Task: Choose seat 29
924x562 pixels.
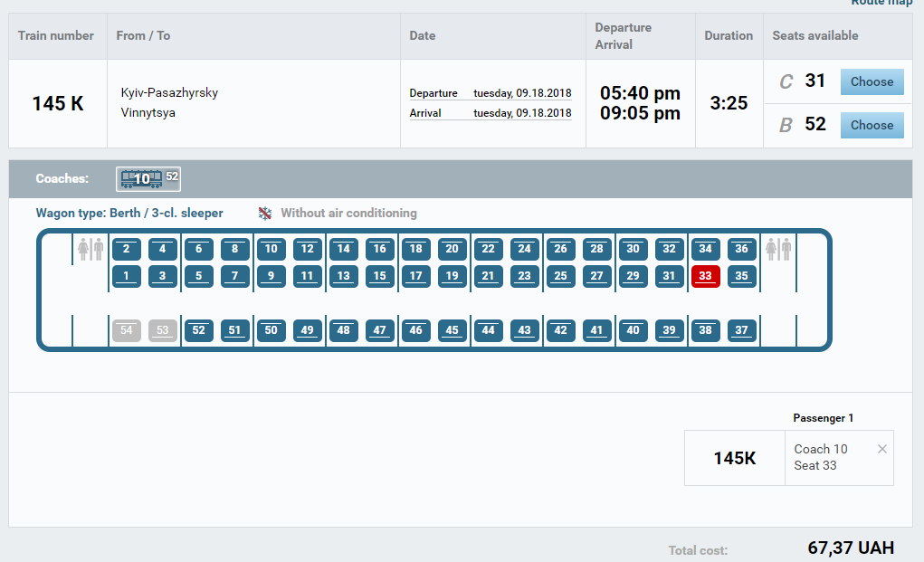Action: click(x=633, y=276)
